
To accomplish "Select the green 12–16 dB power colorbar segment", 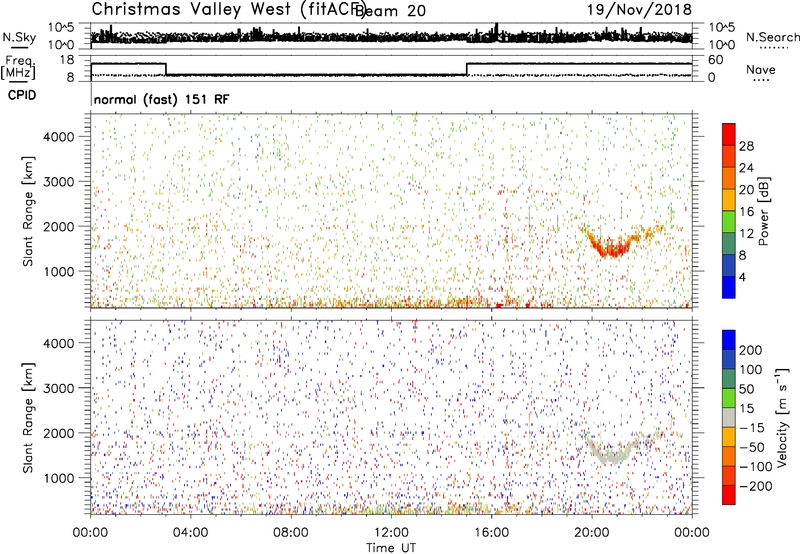I will click(x=729, y=222).
